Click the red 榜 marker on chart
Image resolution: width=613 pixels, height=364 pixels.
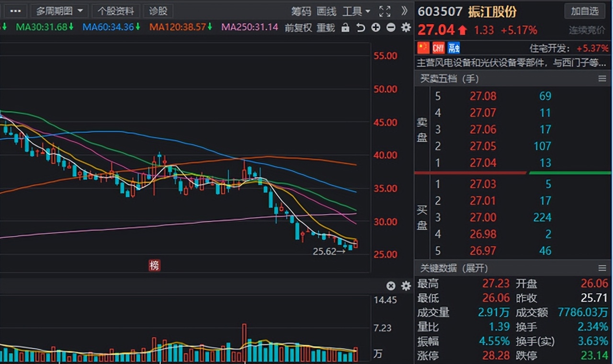[154, 265]
